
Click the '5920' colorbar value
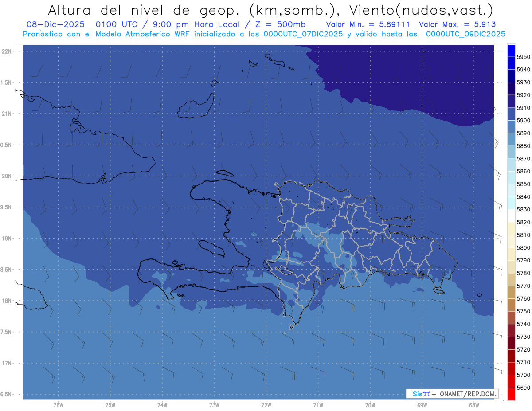[x=523, y=95]
